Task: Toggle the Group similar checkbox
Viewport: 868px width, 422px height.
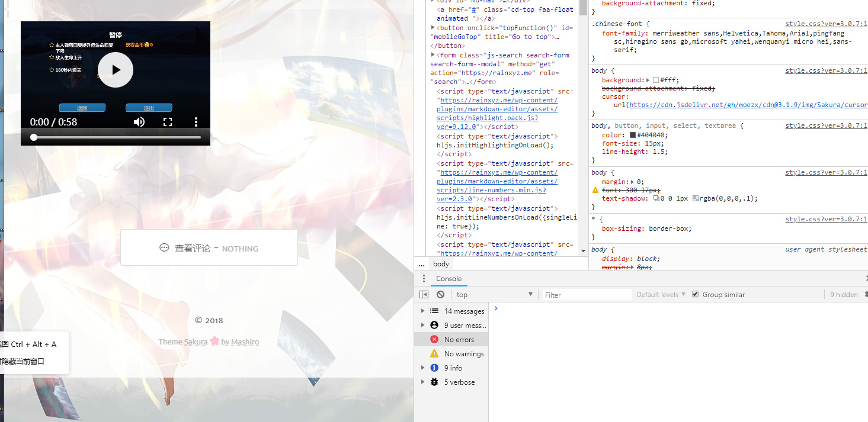Action: click(x=696, y=294)
